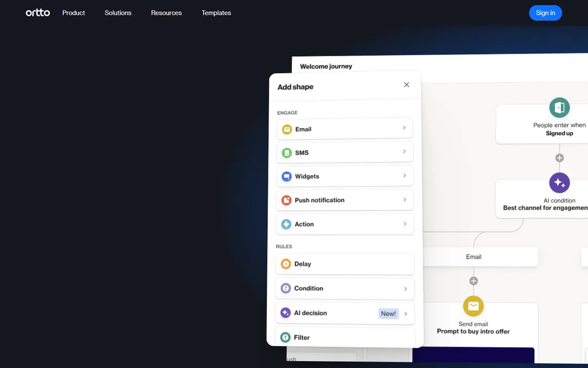Click the Signed up entry door icon

560,108
